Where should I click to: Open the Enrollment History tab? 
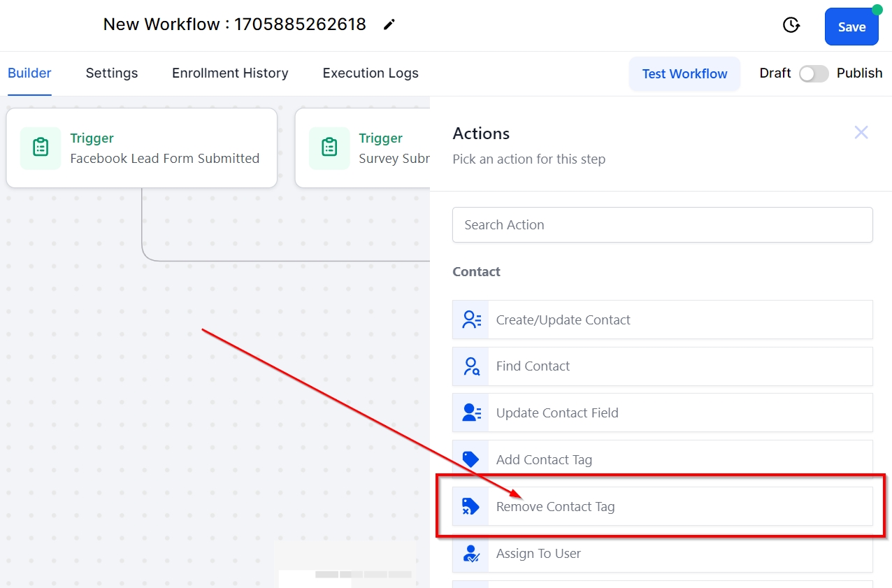pyautogui.click(x=230, y=73)
